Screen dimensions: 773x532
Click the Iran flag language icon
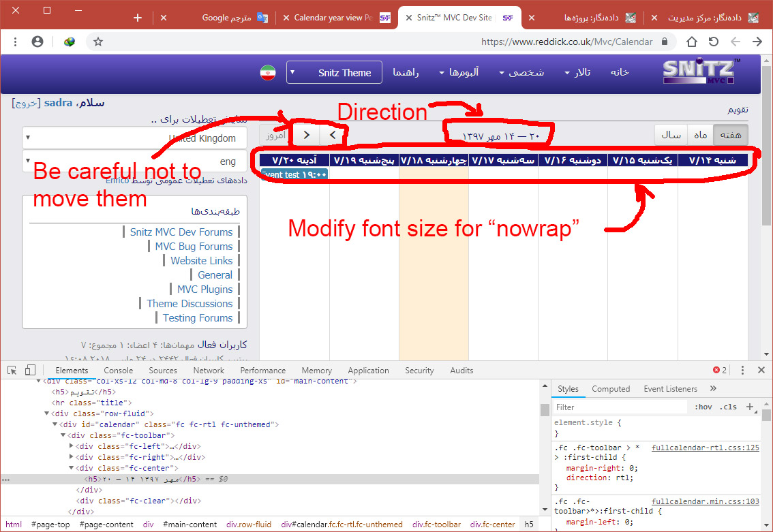267,73
